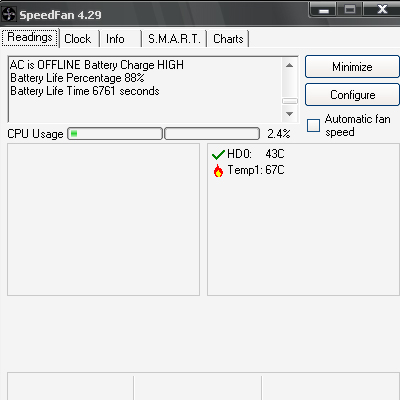The height and width of the screenshot is (400, 400).
Task: Switch to the Clock tab
Action: (x=78, y=39)
